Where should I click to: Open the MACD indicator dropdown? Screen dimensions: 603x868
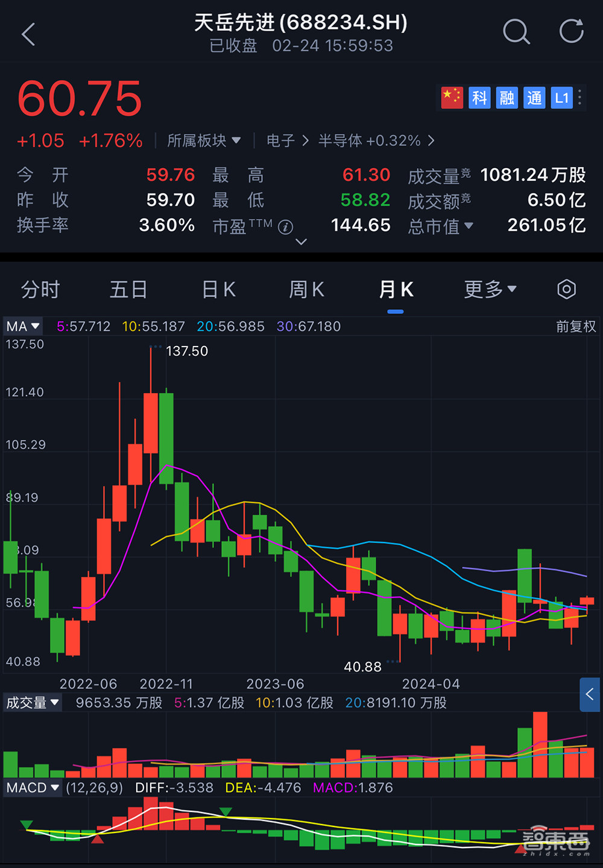tap(32, 787)
